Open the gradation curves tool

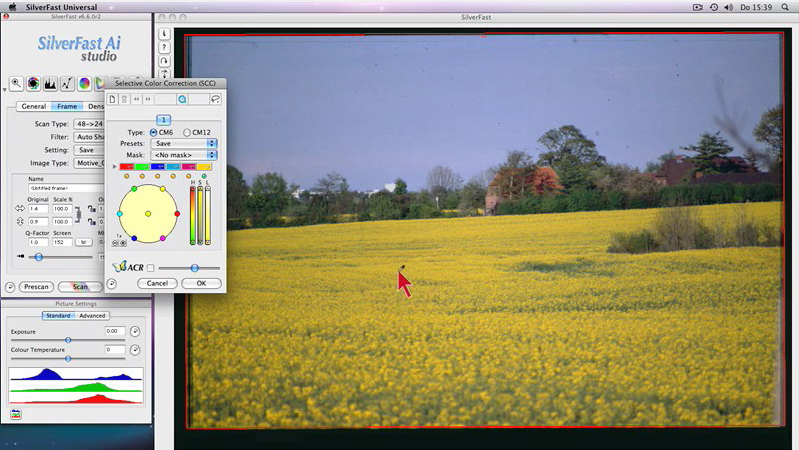coord(67,84)
